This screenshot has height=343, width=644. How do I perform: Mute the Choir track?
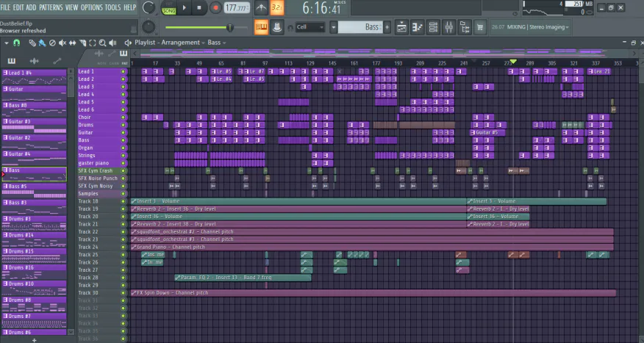(123, 118)
